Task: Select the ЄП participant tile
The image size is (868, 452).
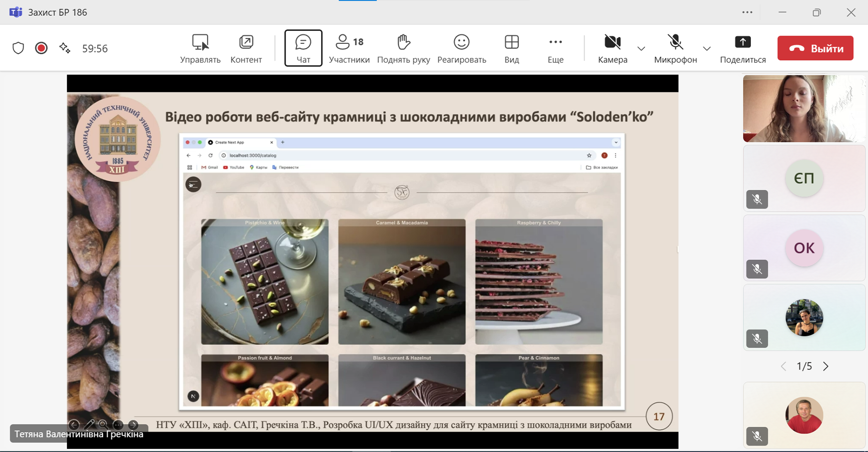Action: [804, 178]
